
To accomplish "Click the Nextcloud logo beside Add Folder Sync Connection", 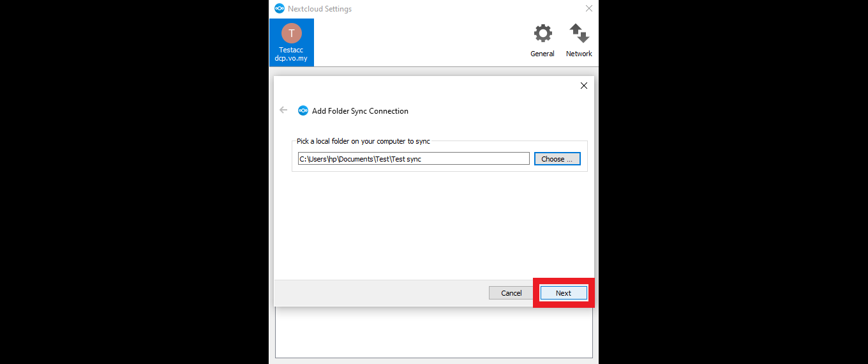I will (303, 110).
